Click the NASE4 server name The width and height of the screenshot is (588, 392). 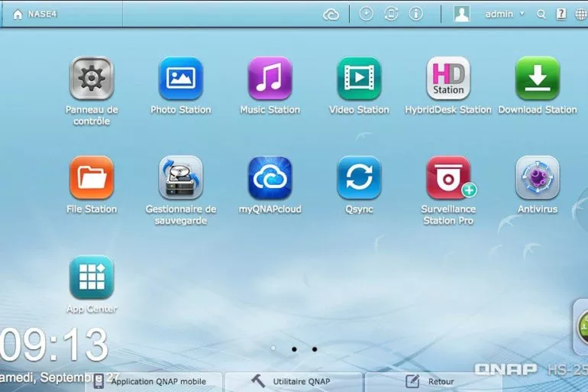[42, 15]
